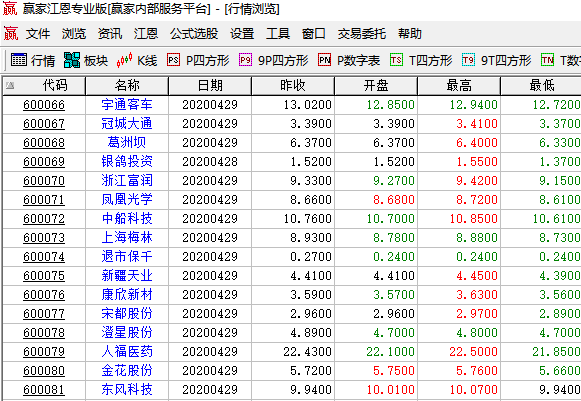
Task: Open stock code 600068
Action: [x=44, y=143]
